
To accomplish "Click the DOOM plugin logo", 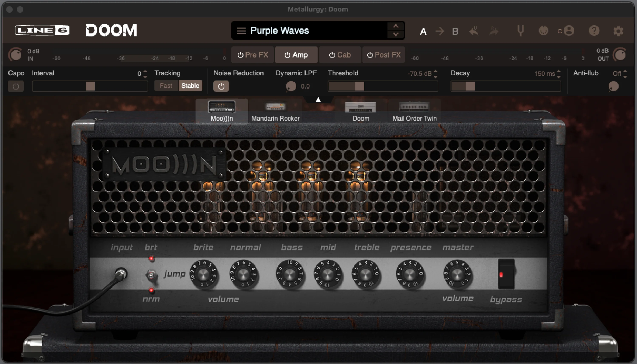I will (x=111, y=30).
